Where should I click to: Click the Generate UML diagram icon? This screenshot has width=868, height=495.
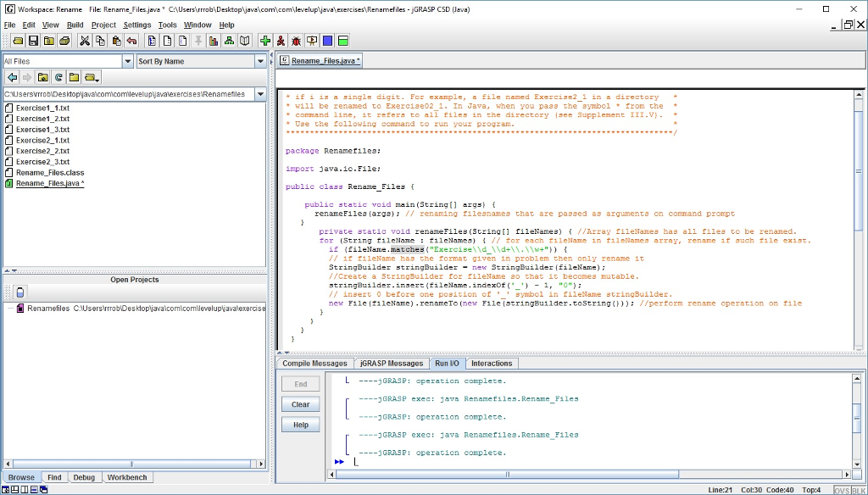[x=229, y=41]
